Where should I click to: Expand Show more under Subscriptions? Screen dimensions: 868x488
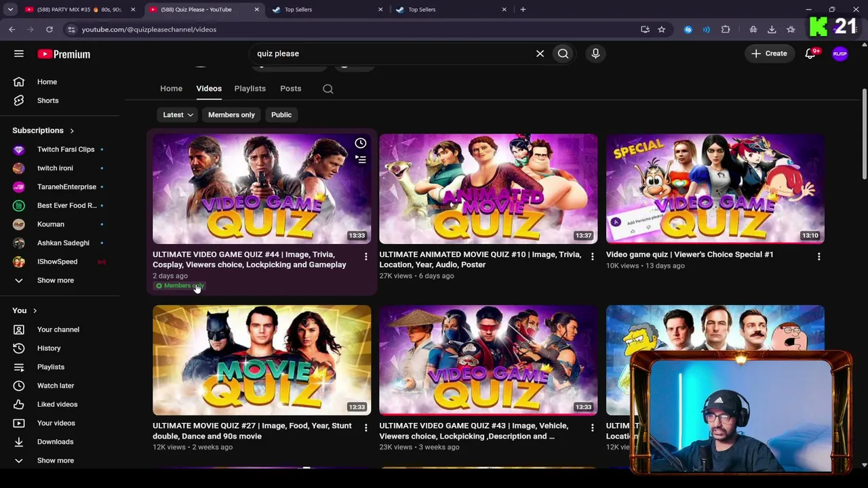tap(60, 281)
